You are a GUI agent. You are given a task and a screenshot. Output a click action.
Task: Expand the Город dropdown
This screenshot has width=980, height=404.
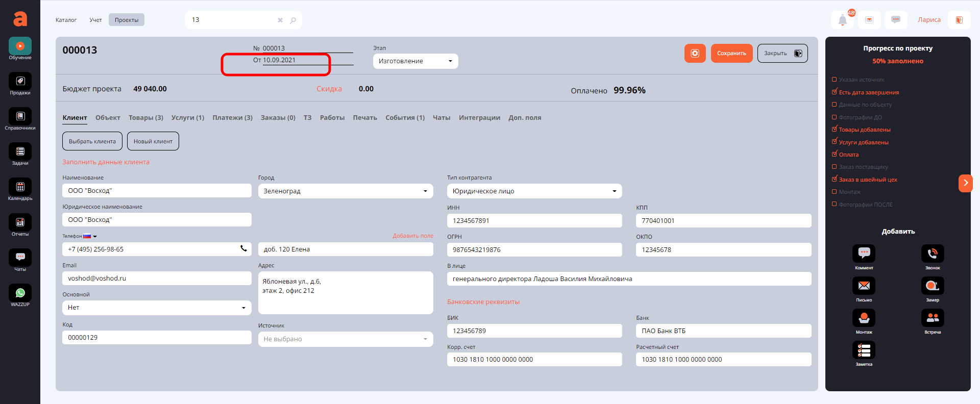[x=345, y=191]
